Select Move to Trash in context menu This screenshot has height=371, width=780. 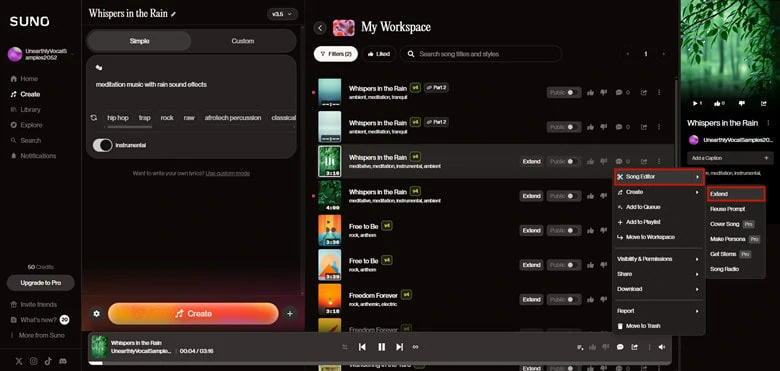pyautogui.click(x=659, y=326)
